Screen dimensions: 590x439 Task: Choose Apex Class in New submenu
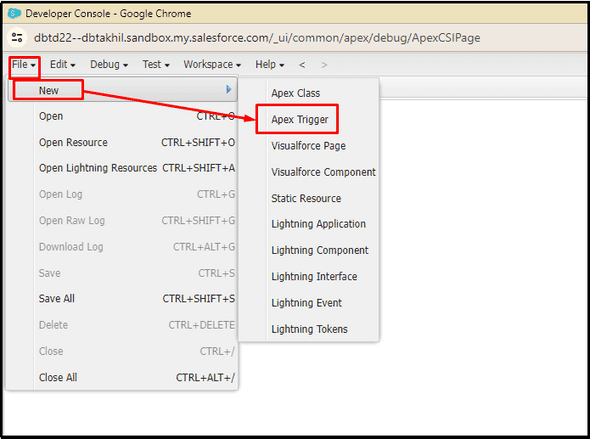pos(295,93)
